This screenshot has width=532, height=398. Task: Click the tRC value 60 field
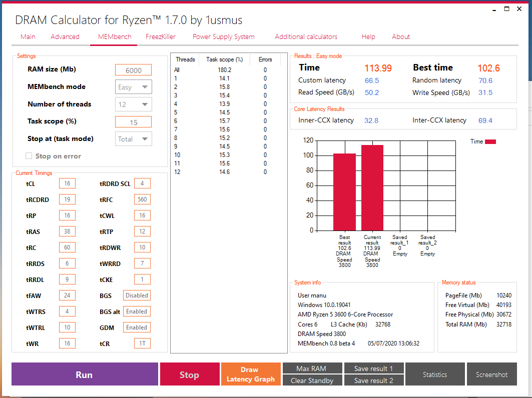67,247
